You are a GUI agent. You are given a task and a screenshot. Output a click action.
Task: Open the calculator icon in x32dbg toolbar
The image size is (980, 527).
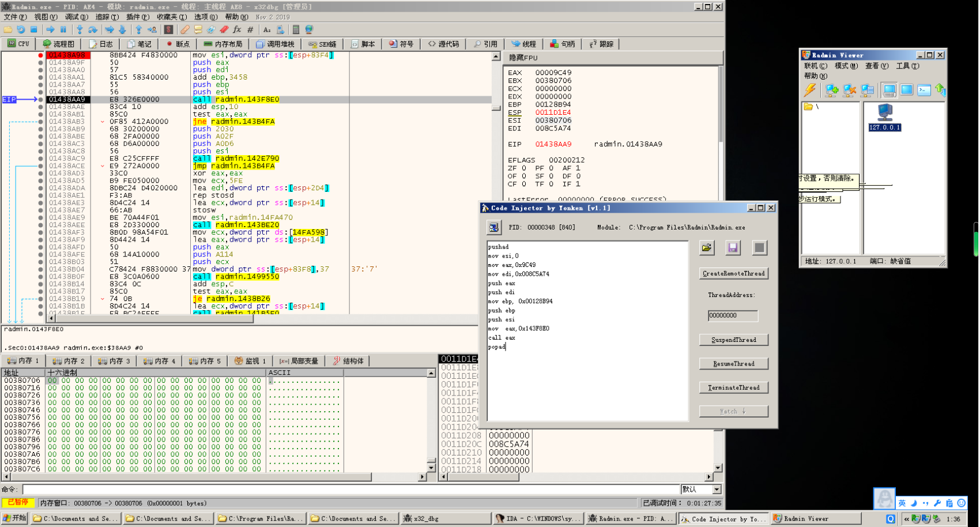click(x=296, y=29)
